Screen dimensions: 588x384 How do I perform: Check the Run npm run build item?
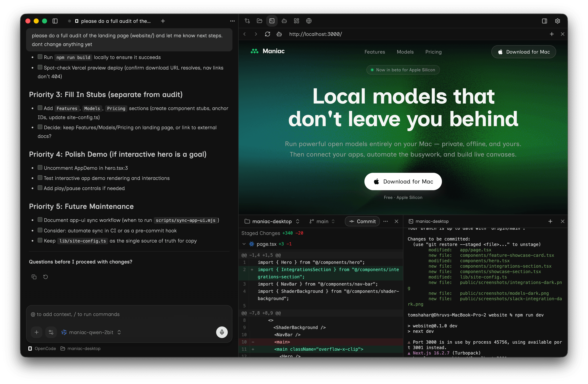click(40, 57)
